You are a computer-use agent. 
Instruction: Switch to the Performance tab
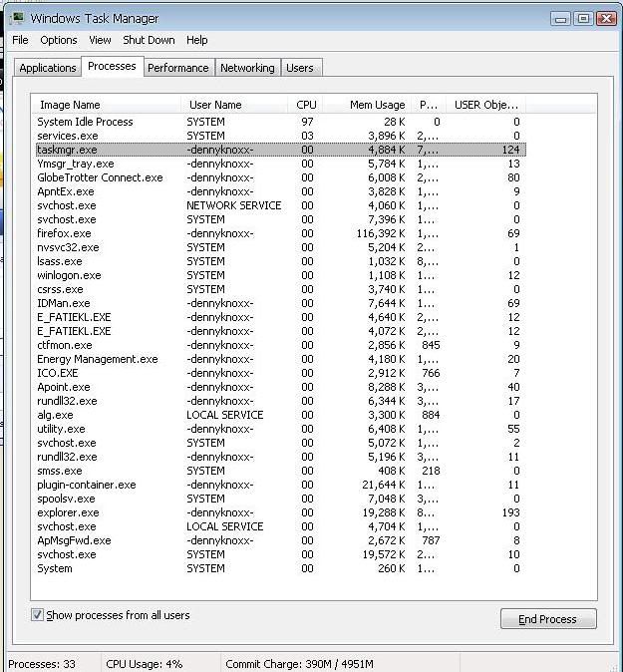pos(178,68)
